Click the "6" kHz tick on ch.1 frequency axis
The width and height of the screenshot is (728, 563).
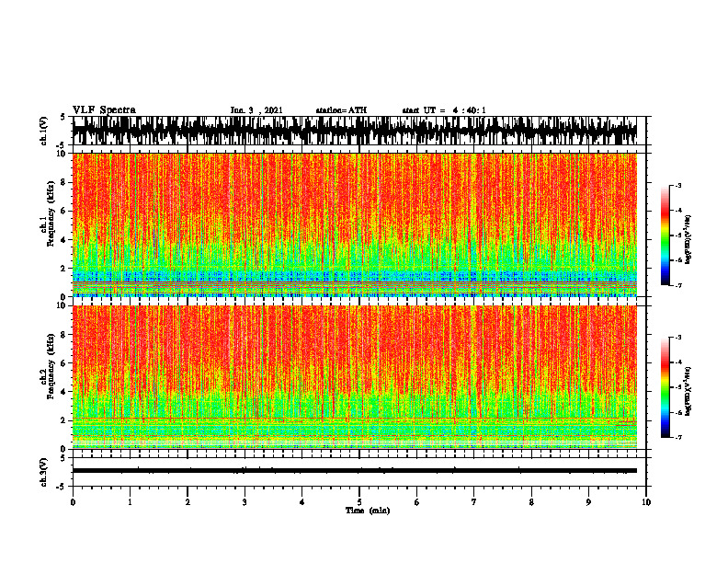tap(64, 211)
